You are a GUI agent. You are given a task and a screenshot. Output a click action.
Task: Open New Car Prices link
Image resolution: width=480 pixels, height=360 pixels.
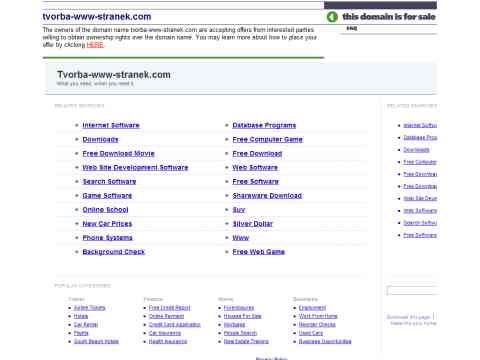pyautogui.click(x=107, y=224)
